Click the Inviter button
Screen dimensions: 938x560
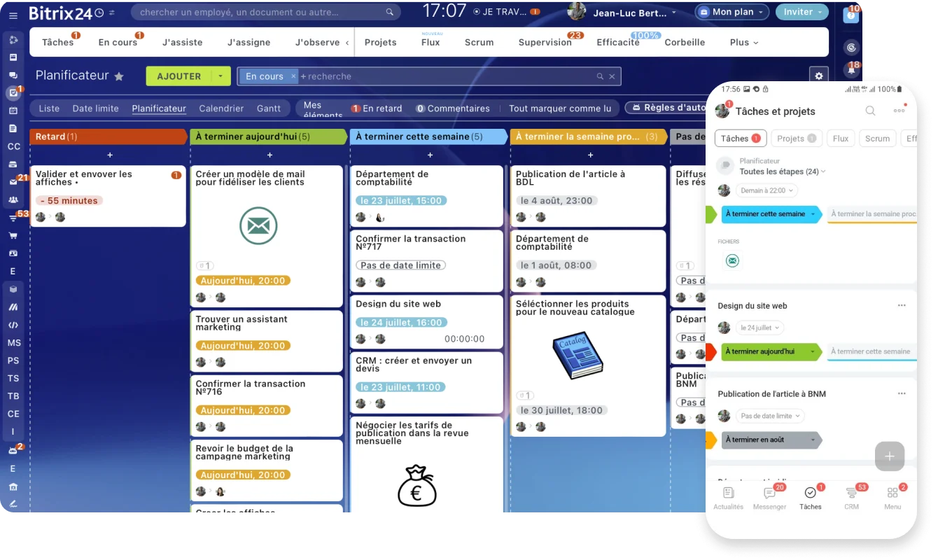point(801,12)
